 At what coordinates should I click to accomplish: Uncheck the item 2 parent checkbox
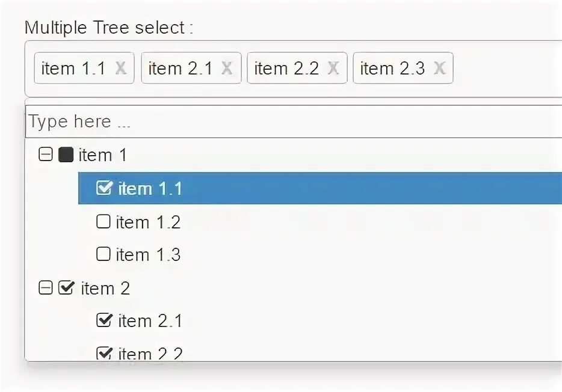(66, 288)
